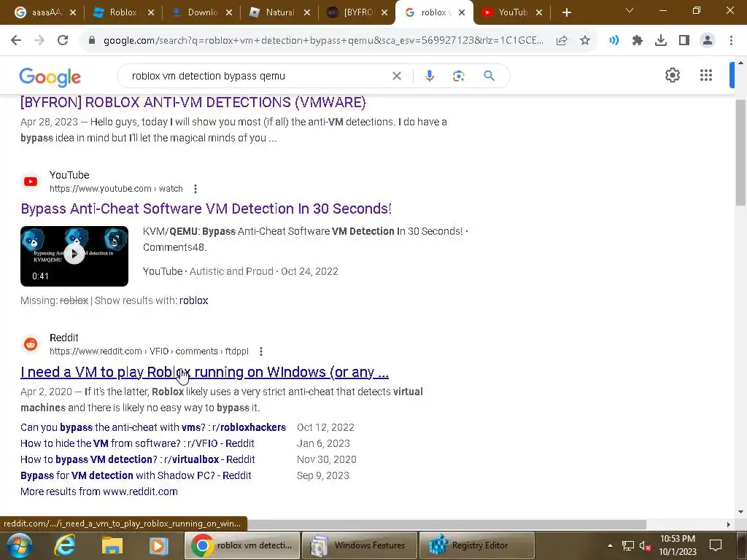Viewport: 747px width, 560px height.
Task: Open more options for Reddit result
Action: tap(261, 351)
